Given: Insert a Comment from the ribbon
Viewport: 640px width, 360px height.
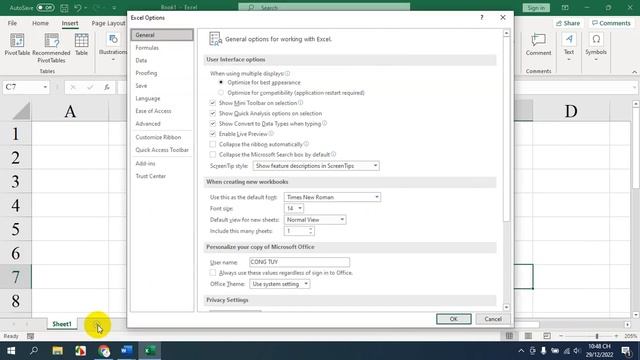Looking at the screenshot, I should 538,44.
